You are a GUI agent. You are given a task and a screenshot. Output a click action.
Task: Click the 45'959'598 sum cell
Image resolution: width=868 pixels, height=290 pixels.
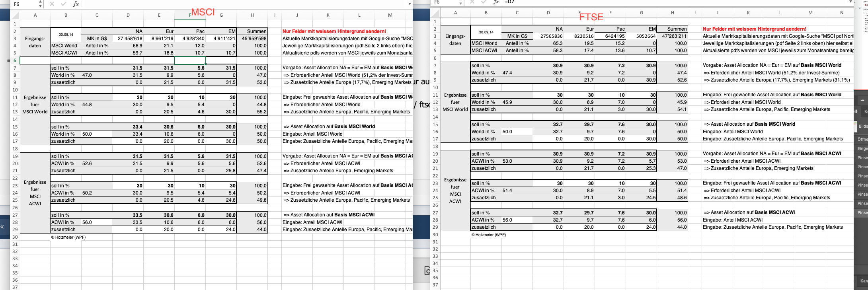pos(252,39)
